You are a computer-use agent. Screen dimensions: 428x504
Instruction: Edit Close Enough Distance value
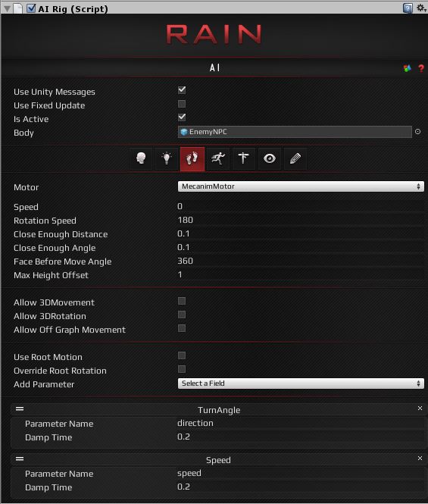tap(301, 233)
